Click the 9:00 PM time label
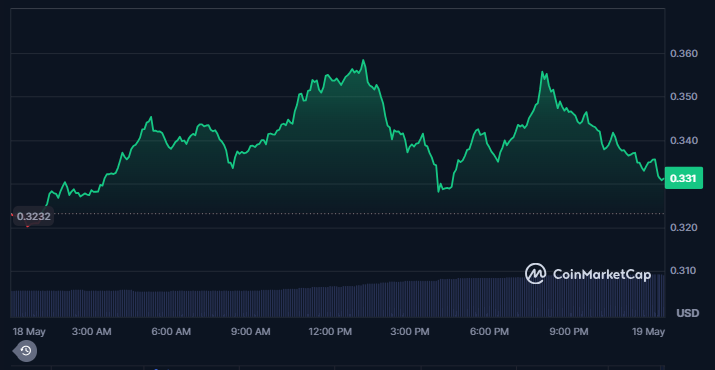The height and width of the screenshot is (370, 715). [x=568, y=332]
